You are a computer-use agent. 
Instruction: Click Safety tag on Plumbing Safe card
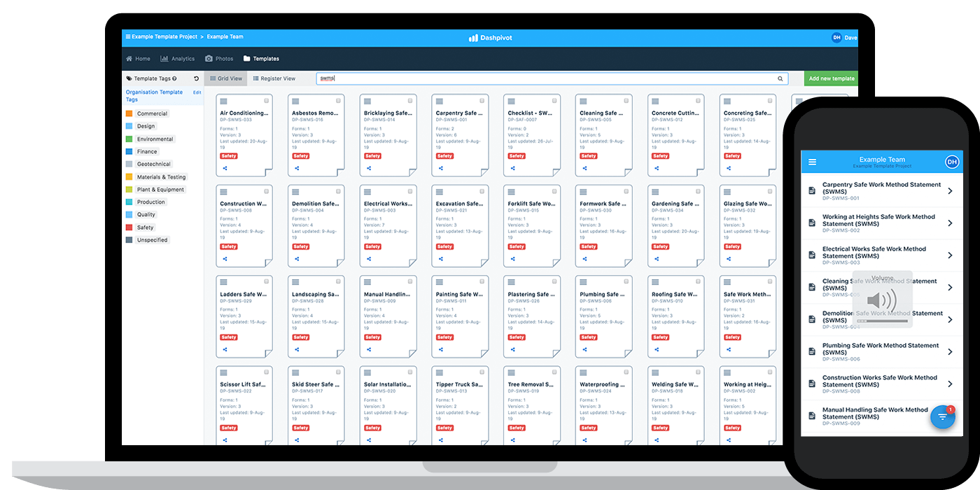589,337
